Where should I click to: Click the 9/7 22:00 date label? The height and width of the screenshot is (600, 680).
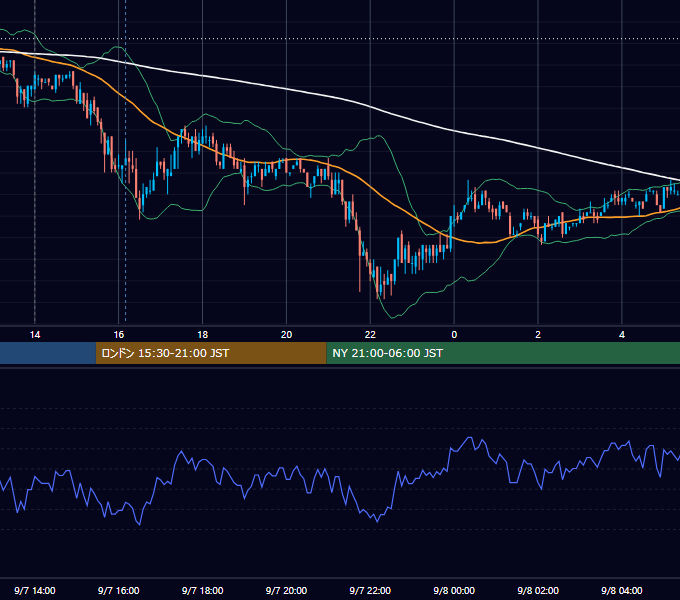point(370,590)
